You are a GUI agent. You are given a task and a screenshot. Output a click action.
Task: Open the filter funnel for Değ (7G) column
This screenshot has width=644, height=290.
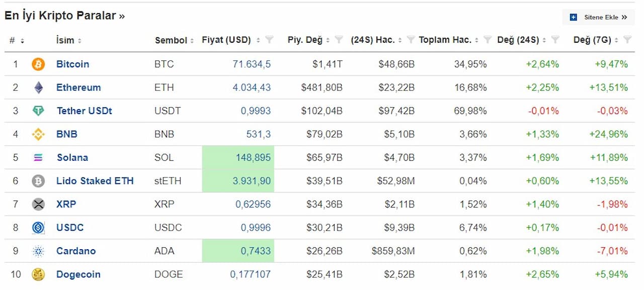(x=627, y=40)
